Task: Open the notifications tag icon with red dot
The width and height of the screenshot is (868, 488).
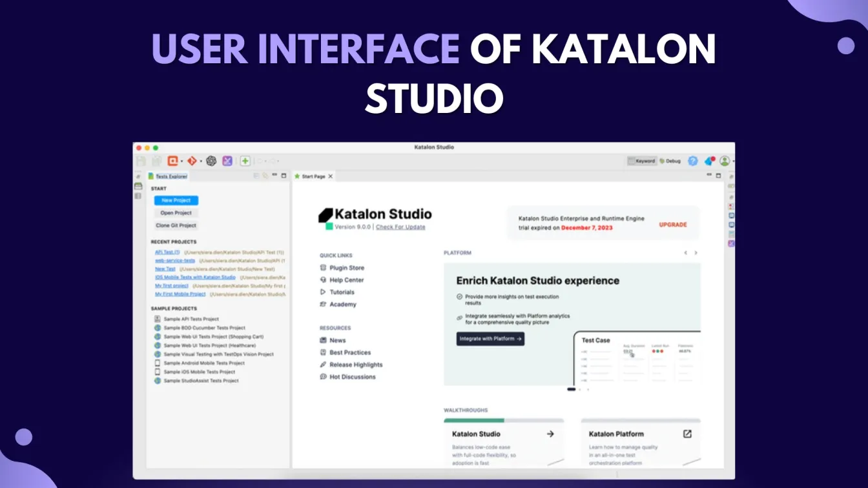Action: coord(710,161)
